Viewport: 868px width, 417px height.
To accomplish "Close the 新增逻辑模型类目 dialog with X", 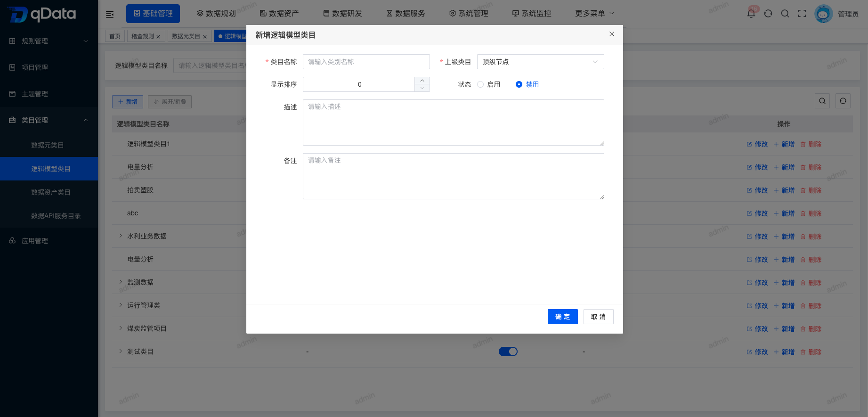I will 612,34.
